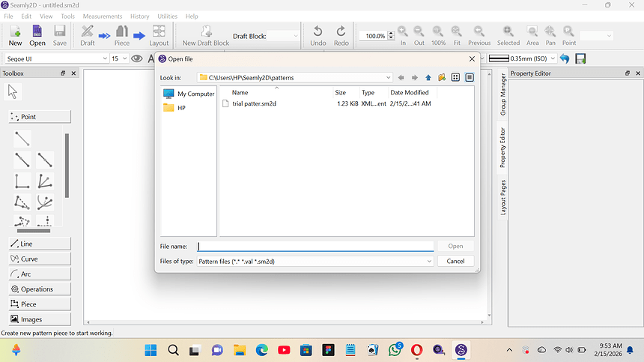Click the save-disk icon next to blue arrow
The height and width of the screenshot is (362, 644).
coord(580,58)
